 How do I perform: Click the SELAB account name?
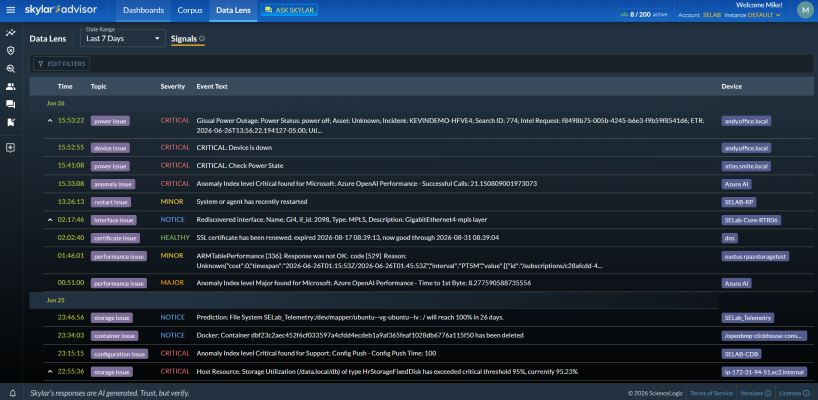pyautogui.click(x=712, y=15)
